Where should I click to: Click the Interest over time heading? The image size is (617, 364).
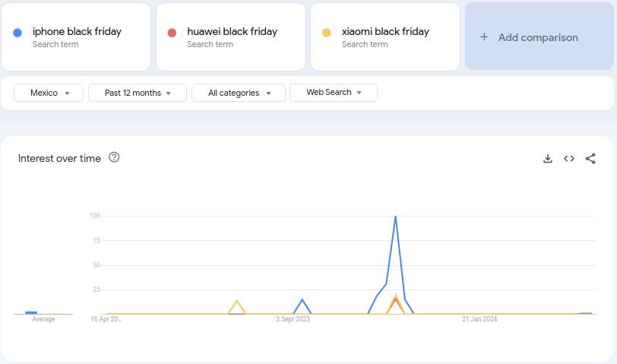[59, 158]
